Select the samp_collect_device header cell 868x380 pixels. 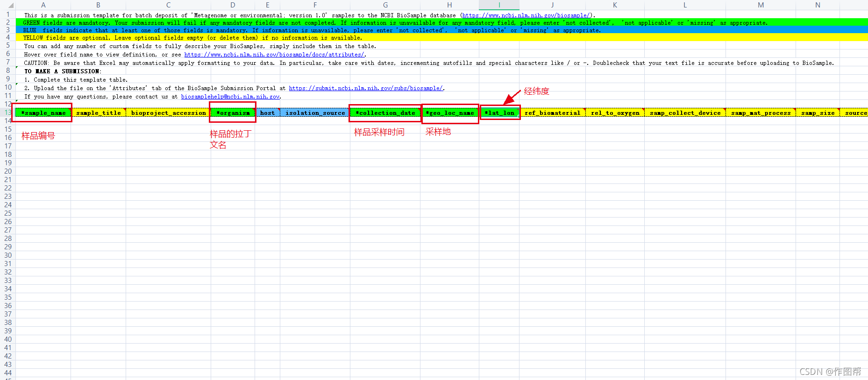click(685, 113)
